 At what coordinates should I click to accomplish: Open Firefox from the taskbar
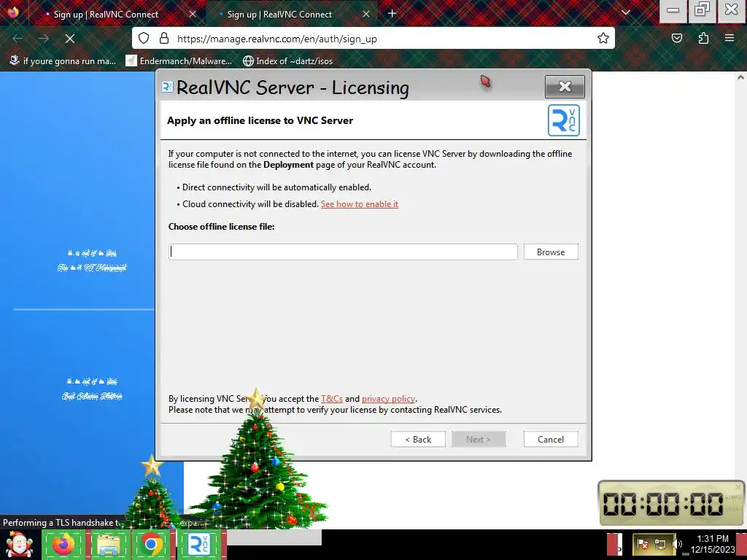click(64, 545)
